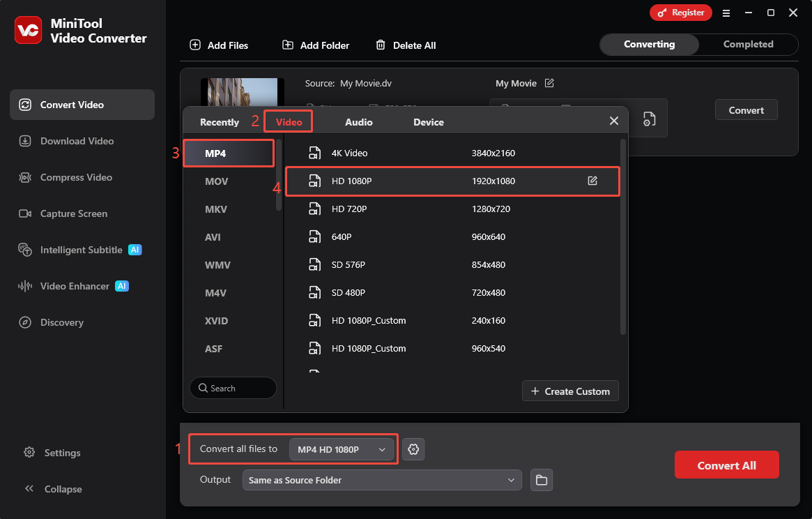Select MKV in the format list

pyautogui.click(x=229, y=209)
